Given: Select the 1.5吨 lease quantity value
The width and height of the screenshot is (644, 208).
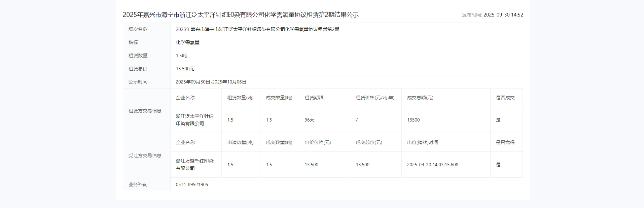Looking at the screenshot, I should pos(181,56).
